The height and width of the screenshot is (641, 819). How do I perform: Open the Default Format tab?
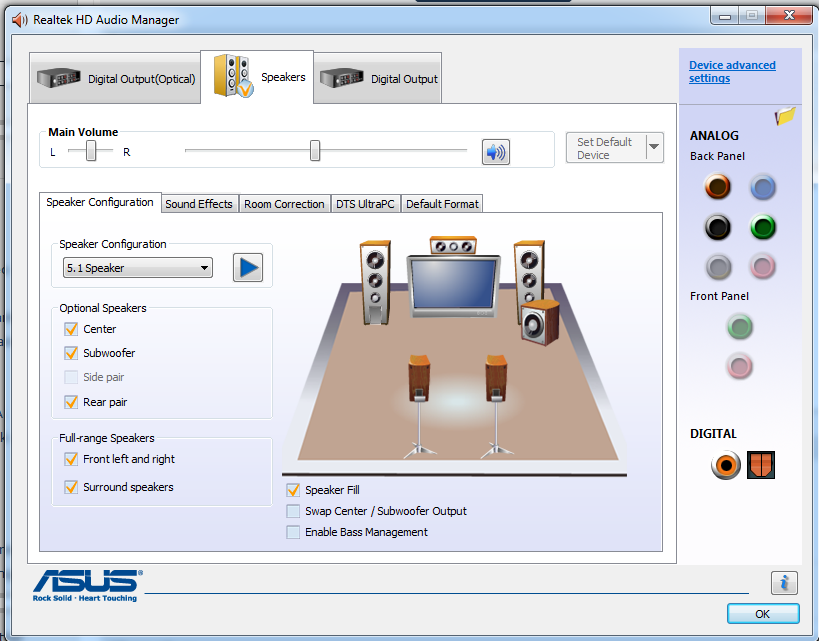[442, 204]
